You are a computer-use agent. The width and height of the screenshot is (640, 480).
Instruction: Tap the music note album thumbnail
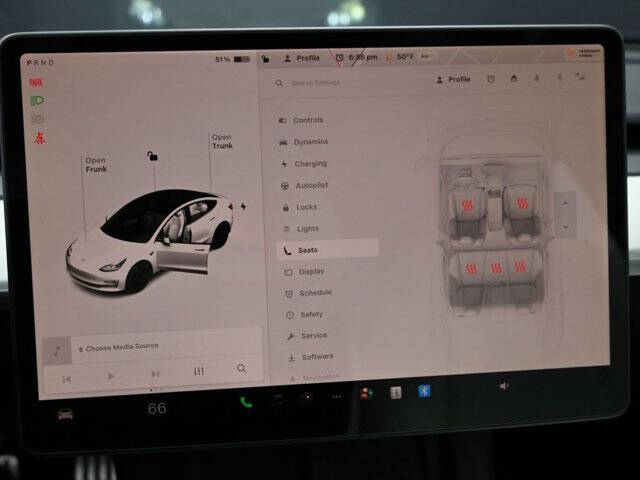click(57, 350)
